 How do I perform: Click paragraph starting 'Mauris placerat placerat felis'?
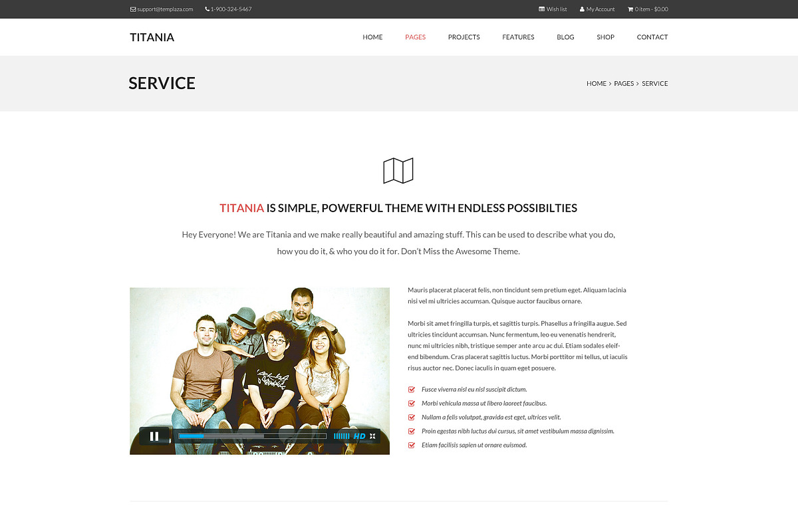tap(517, 296)
